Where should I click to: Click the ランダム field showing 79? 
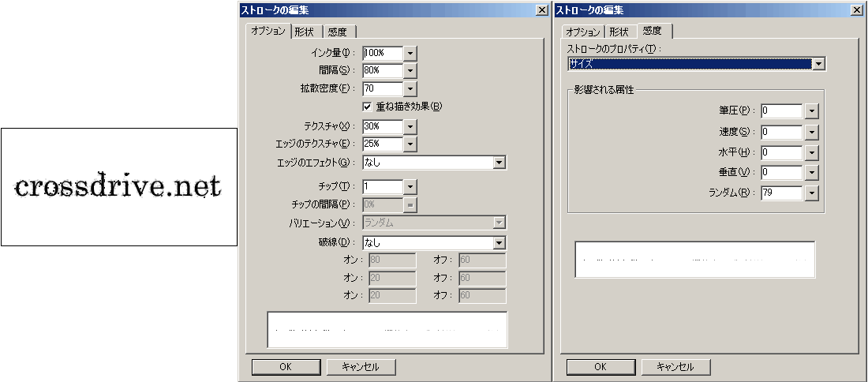pos(782,193)
